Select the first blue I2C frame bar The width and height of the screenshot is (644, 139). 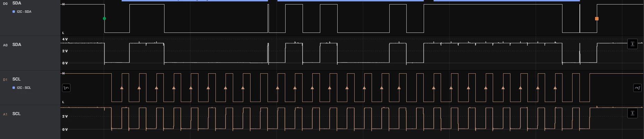pos(195,1)
